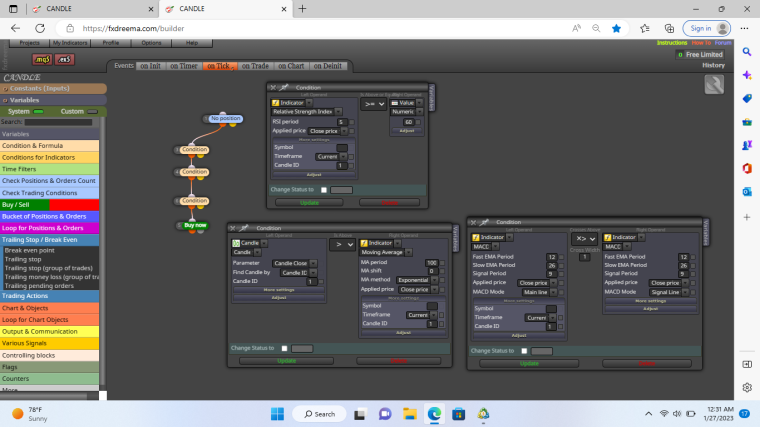Open Edge browser from taskbar
760x427 pixels.
(434, 414)
